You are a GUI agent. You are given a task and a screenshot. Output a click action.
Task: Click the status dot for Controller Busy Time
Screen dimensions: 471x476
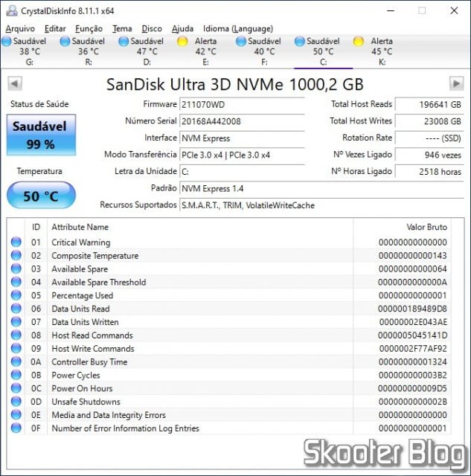click(x=16, y=361)
